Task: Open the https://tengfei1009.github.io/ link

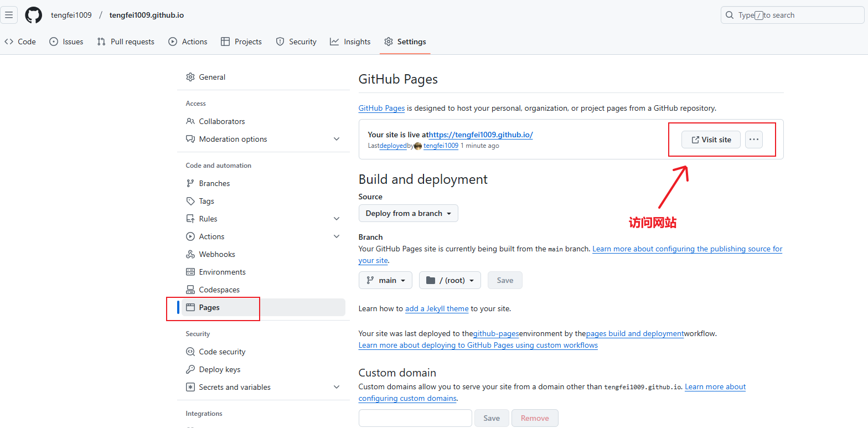Action: pos(481,135)
